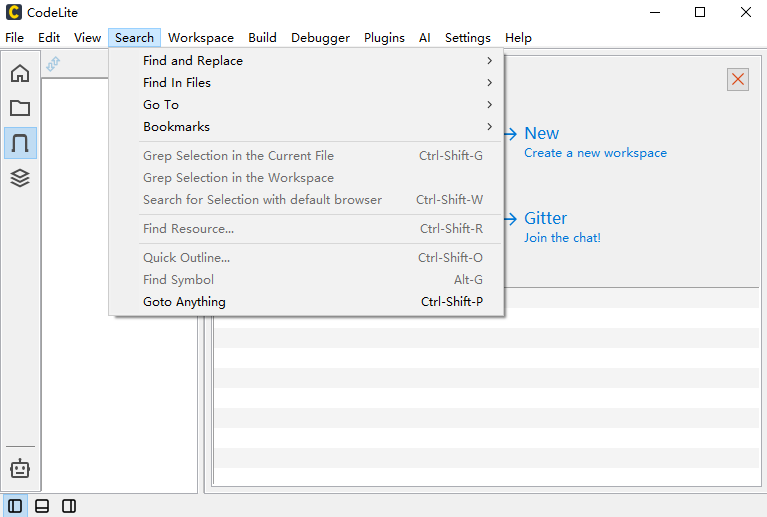Viewport: 767px width, 517px height.
Task: Choose Goto Anything from Search menu
Action: click(x=307, y=302)
